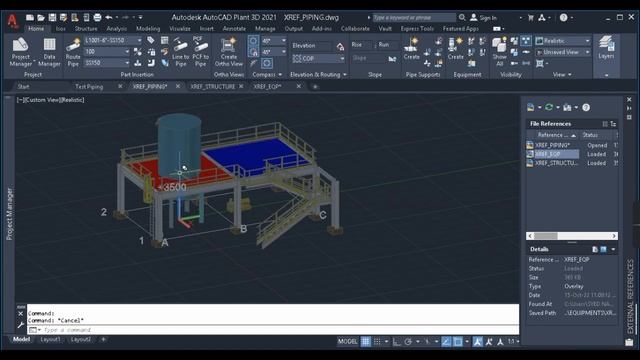The height and width of the screenshot is (360, 640).
Task: Toggle object snap tracking in status bar
Action: click(x=446, y=342)
